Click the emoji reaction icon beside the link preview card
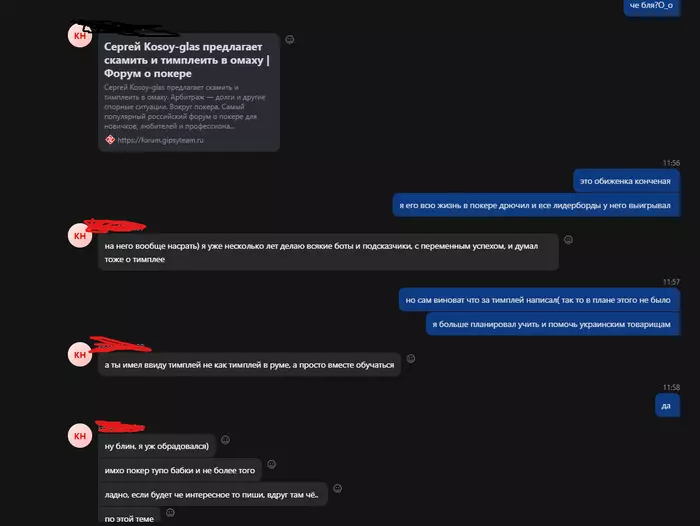The image size is (700, 526). 289,40
